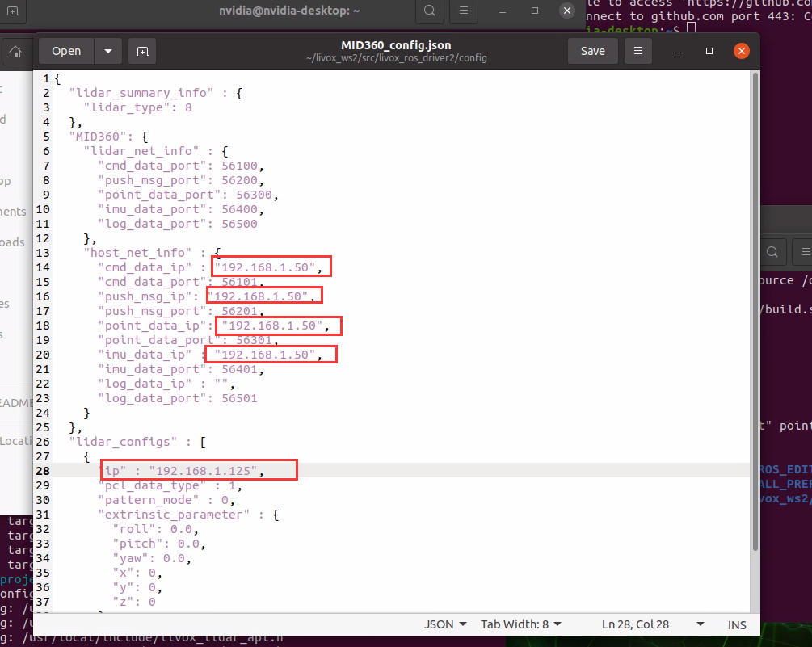Screen dimensions: 812x647
Task: Open the Tab Width dropdown
Action: coord(520,624)
